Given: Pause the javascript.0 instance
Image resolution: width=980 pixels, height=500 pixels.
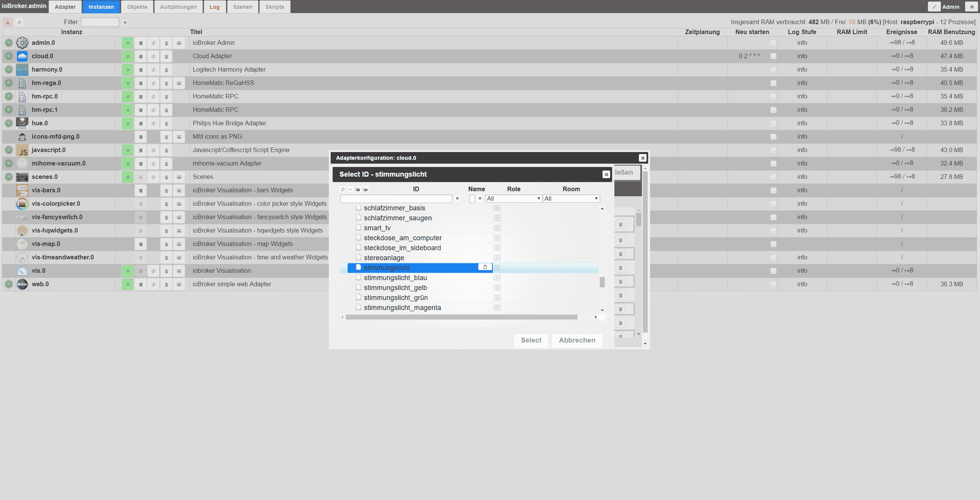Looking at the screenshot, I should pos(128,150).
